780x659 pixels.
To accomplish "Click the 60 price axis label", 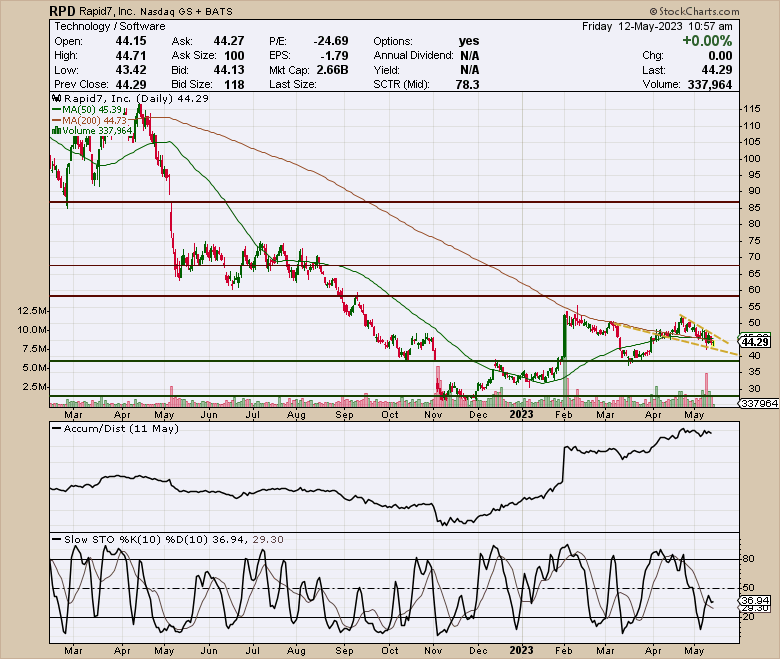I will tap(755, 289).
